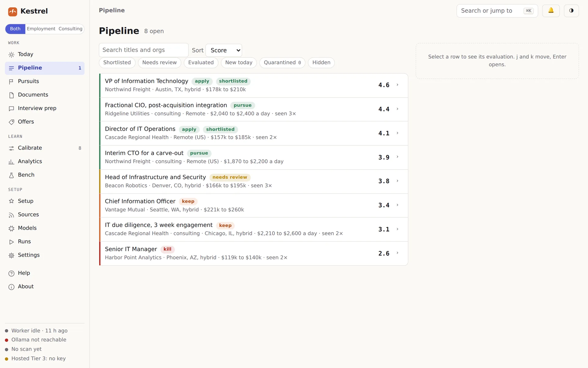Select the Both mode segment
This screenshot has width=588, height=368.
[x=15, y=29]
